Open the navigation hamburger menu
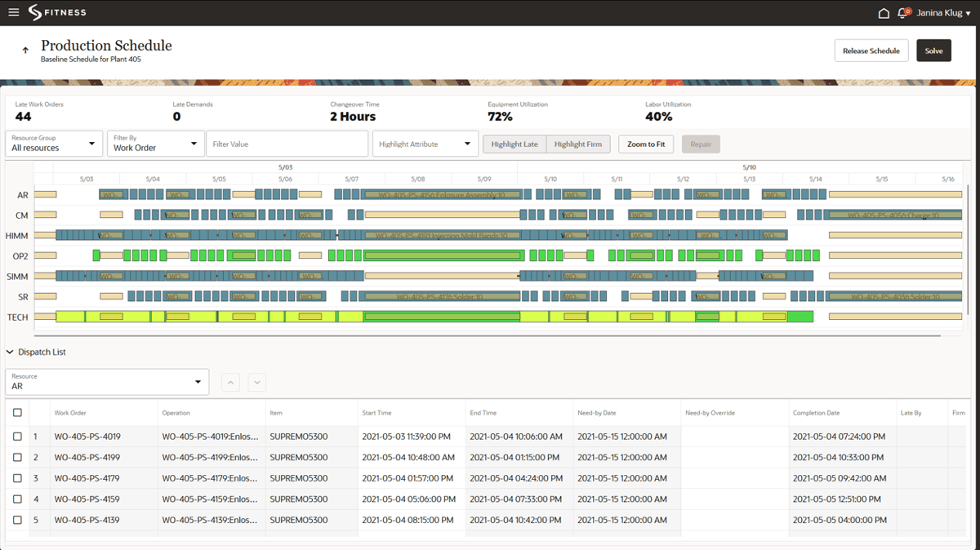The height and width of the screenshot is (550, 980). [14, 11]
